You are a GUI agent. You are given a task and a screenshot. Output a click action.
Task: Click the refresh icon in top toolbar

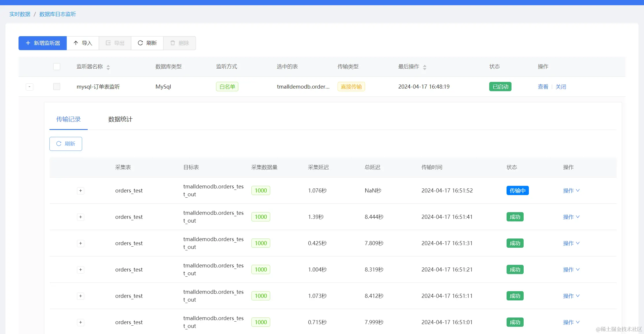[140, 43]
